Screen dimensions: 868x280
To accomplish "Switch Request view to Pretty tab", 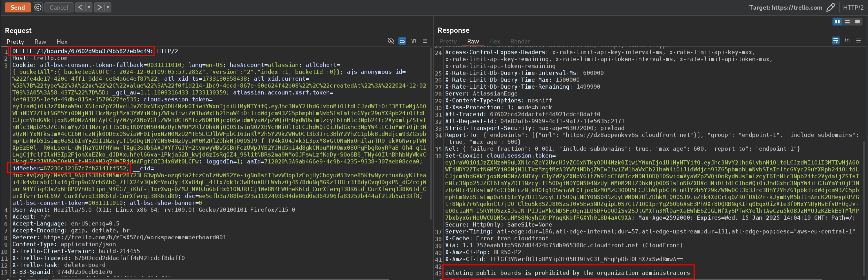I will (x=15, y=41).
